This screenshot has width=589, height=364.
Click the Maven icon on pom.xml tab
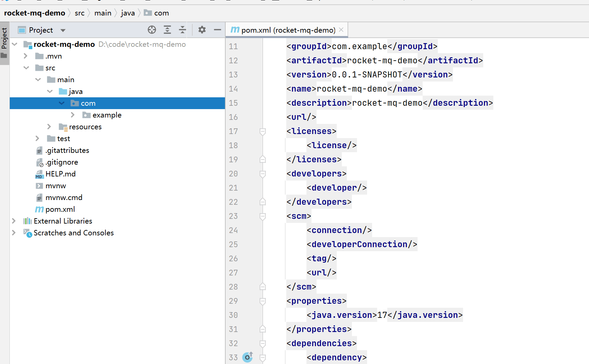[x=235, y=30]
